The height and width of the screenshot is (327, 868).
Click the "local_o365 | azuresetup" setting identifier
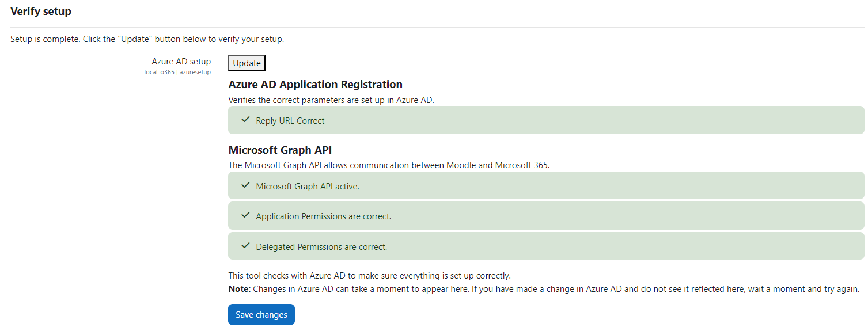pos(177,73)
